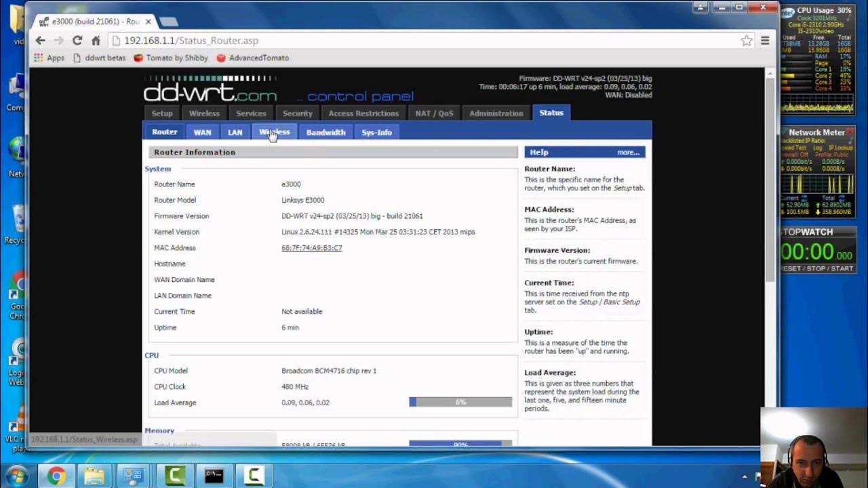Bookmark this page with the star icon
Image resolution: width=868 pixels, height=488 pixels.
[x=747, y=41]
